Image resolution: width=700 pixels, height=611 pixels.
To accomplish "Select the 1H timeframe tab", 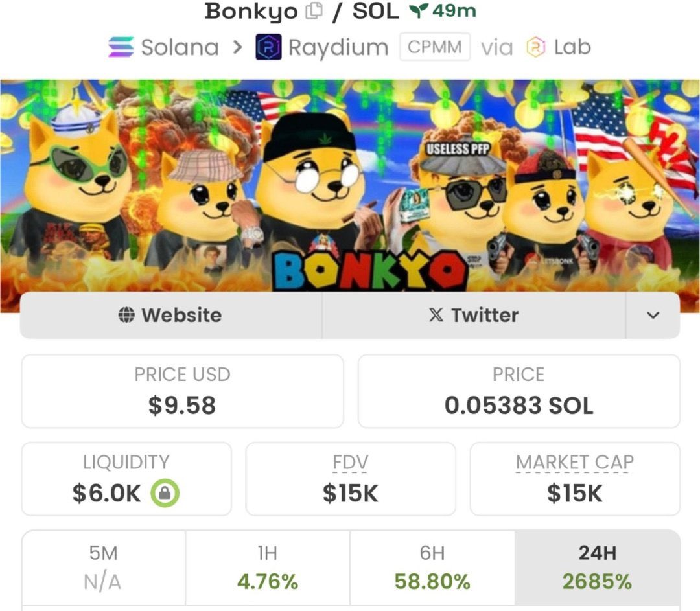I will (268, 568).
